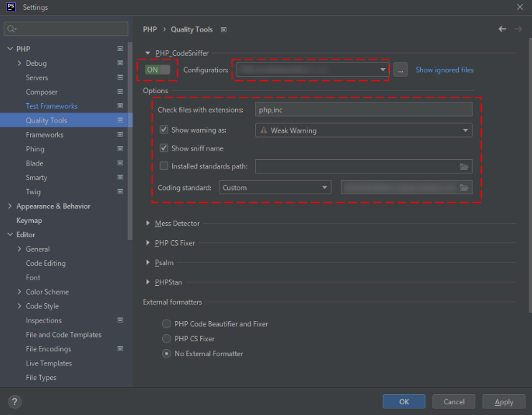Expand Appearance & Behavior node
Viewport: 532px width, 415px height.
[x=10, y=206]
